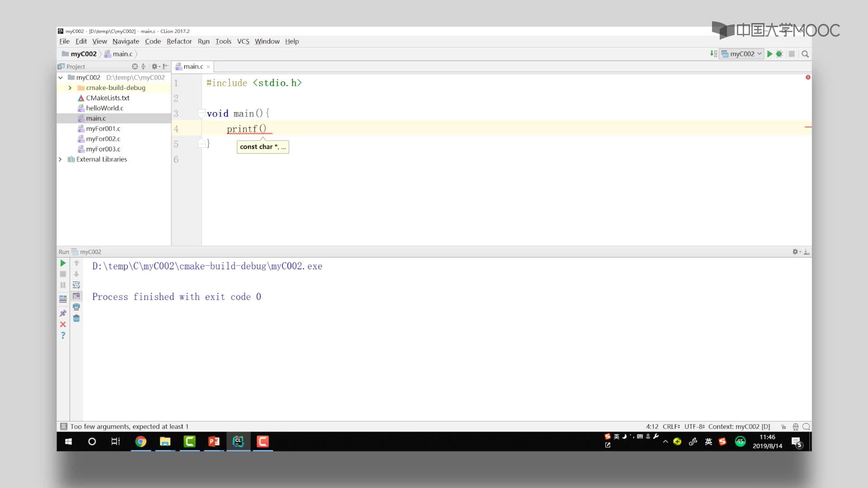Toggle scroll to end in the console

[76, 296]
